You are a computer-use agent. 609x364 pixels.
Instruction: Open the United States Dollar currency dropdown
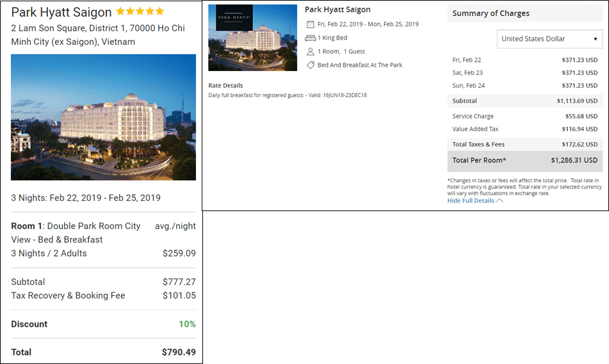(x=549, y=39)
